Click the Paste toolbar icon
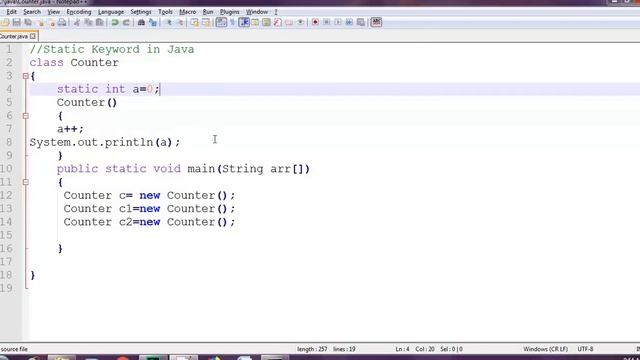 pos(99,22)
